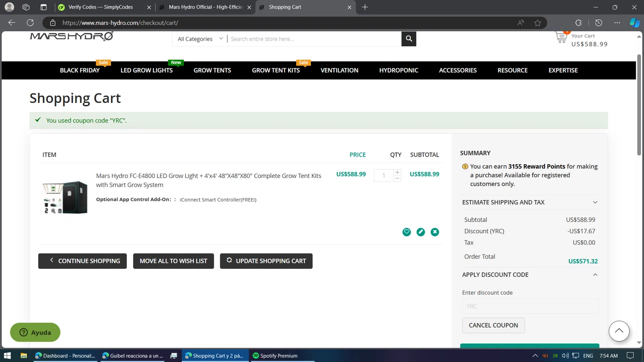Open File Explorer from taskbar
644x362 pixels.
coord(24,356)
